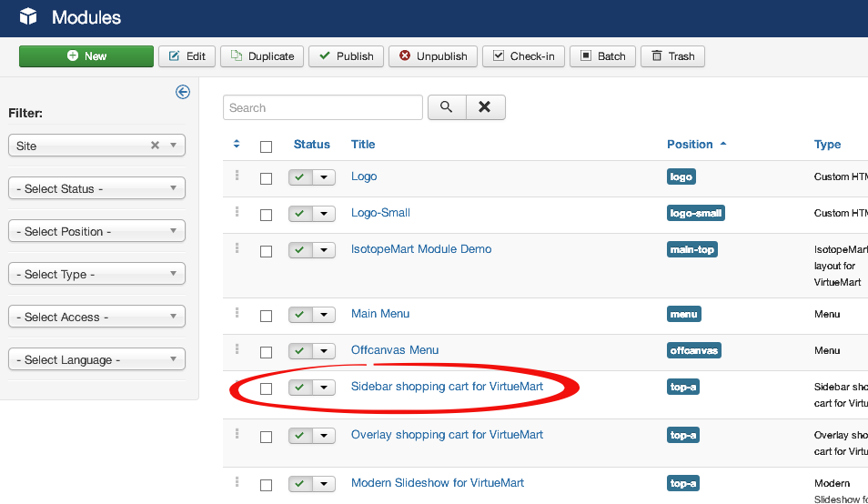Toggle published status of Logo module
Image resolution: width=868 pixels, height=504 pixels.
click(x=299, y=177)
